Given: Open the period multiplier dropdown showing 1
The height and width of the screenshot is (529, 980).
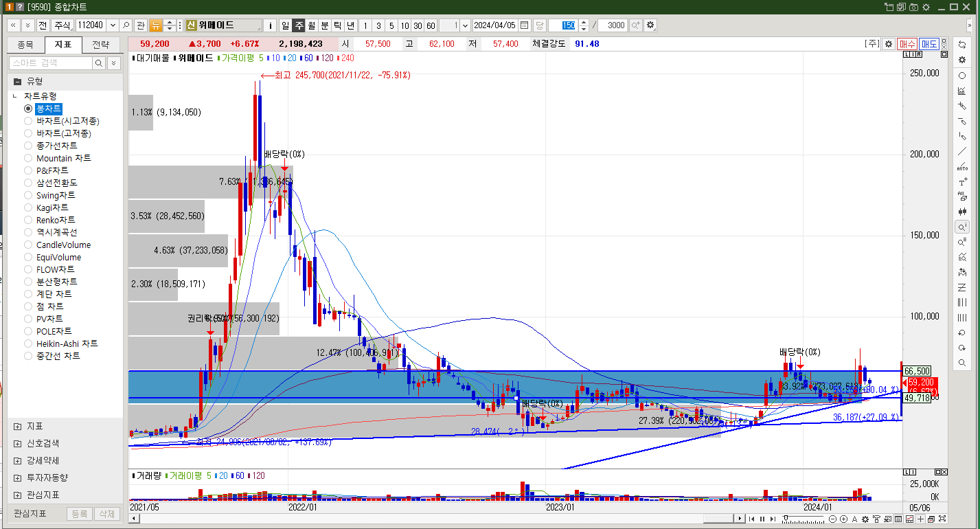Looking at the screenshot, I should 465,25.
